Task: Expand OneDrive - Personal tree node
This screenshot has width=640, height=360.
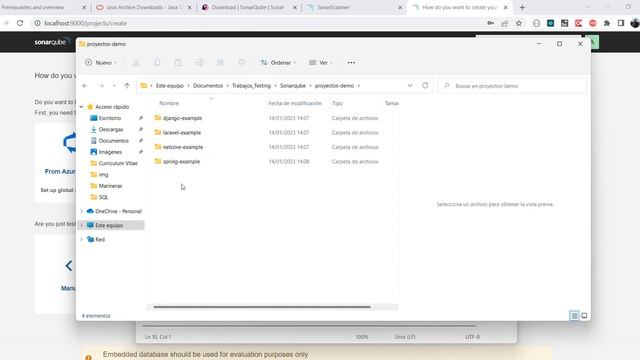Action: point(82,211)
